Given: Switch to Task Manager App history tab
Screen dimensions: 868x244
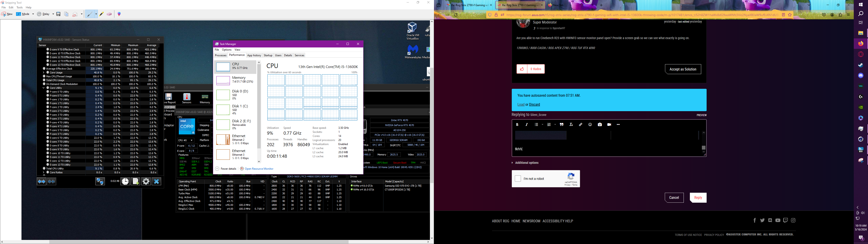Looking at the screenshot, I should [254, 55].
